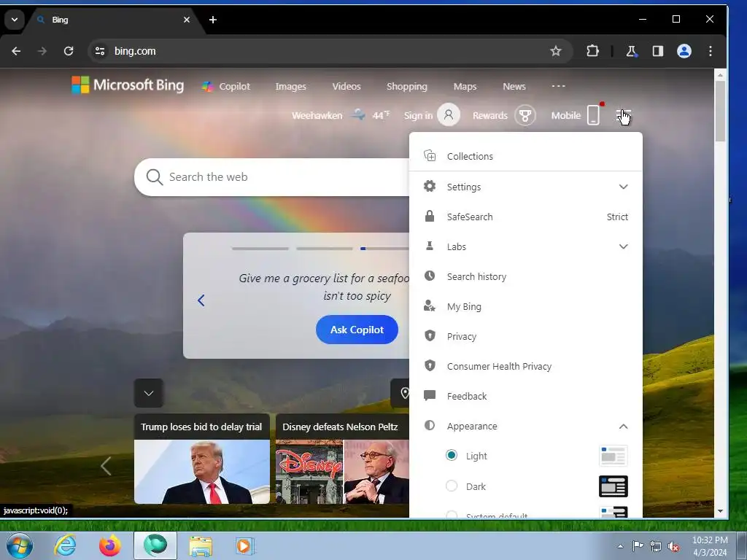Open Collections menu entry
This screenshot has width=747, height=560.
click(526, 156)
